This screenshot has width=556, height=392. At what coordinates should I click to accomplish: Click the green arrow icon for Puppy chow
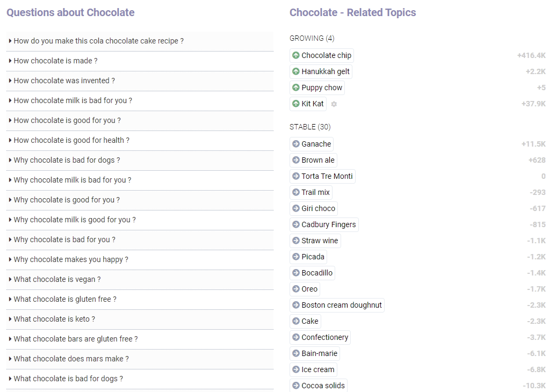pos(296,88)
